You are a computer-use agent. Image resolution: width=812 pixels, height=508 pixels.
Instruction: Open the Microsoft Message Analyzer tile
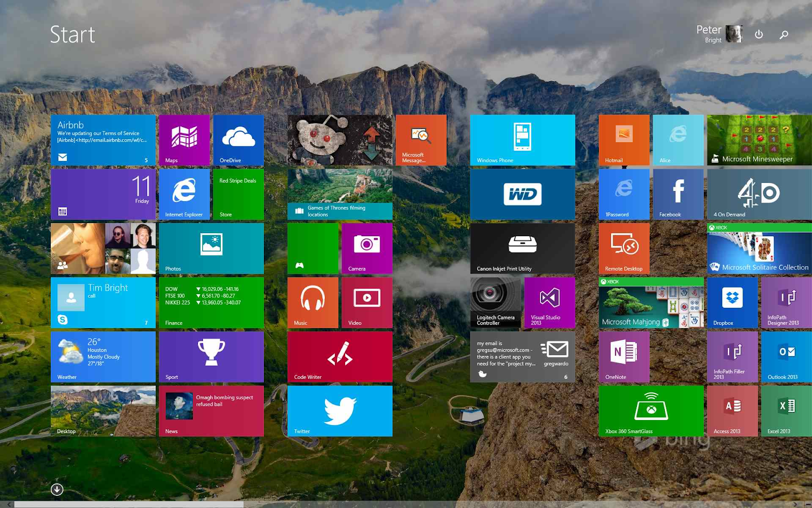coord(421,140)
